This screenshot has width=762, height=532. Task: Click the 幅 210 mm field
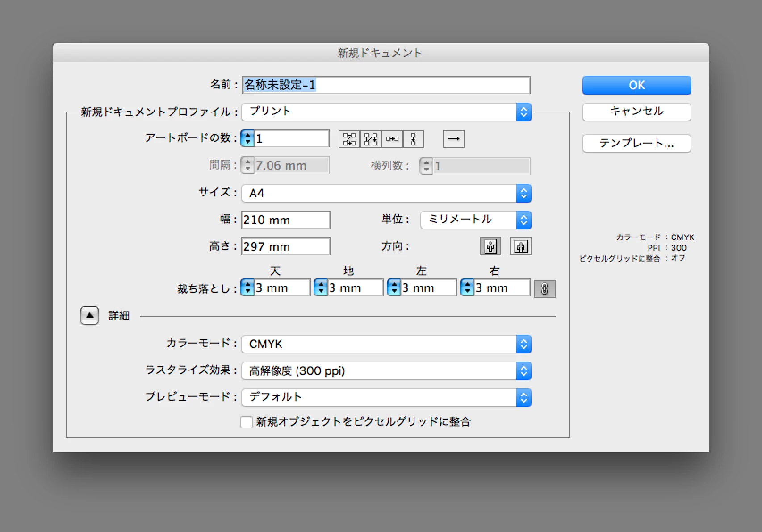286,220
